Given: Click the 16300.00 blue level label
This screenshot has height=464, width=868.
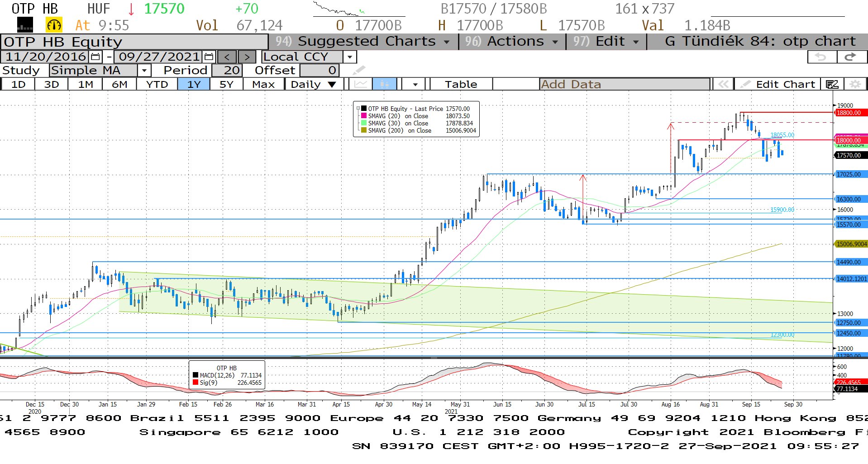Looking at the screenshot, I should pyautogui.click(x=850, y=199).
